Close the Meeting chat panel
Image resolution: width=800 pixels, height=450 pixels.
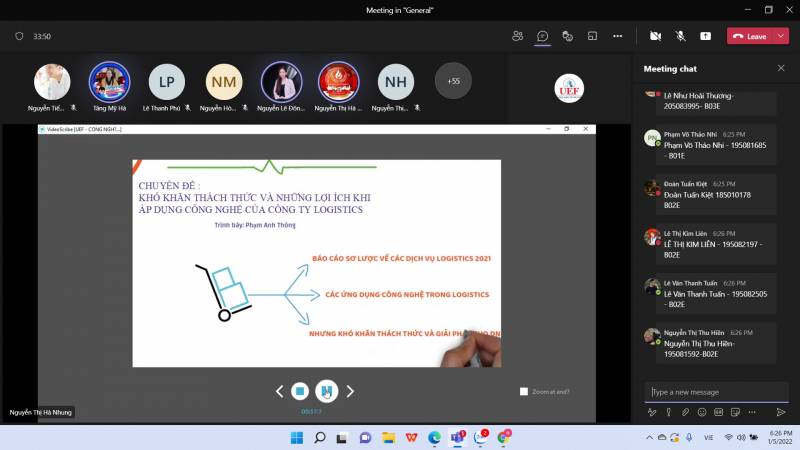(x=781, y=68)
